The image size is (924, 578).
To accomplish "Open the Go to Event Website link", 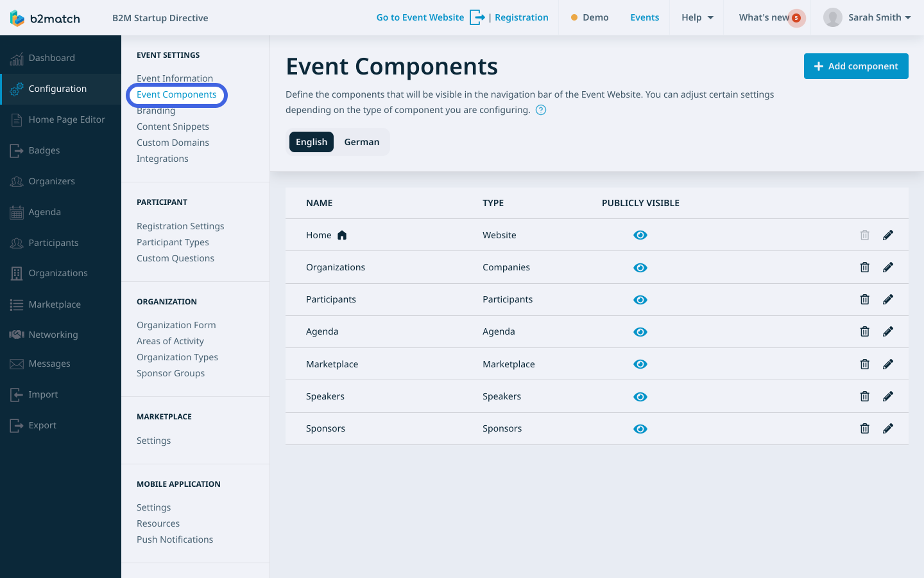I will click(x=420, y=17).
